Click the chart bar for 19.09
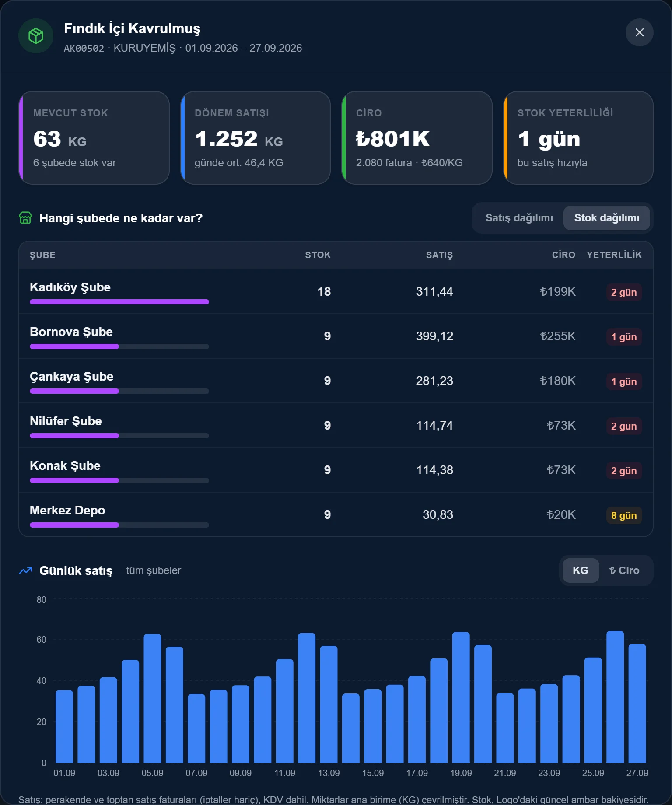 click(461, 697)
